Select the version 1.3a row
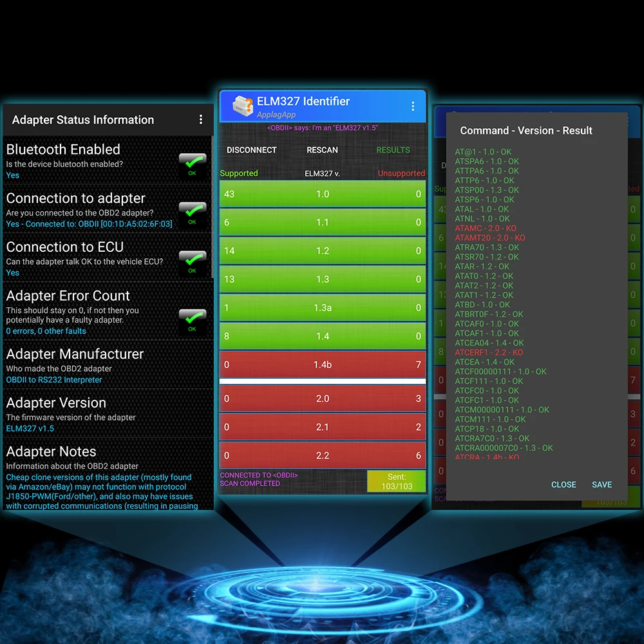 323,308
